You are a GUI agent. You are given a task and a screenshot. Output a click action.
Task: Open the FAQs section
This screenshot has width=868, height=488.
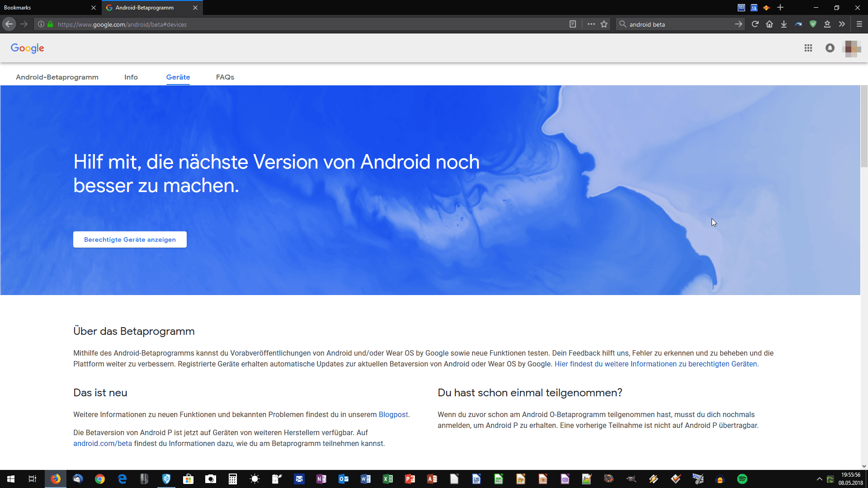point(225,77)
